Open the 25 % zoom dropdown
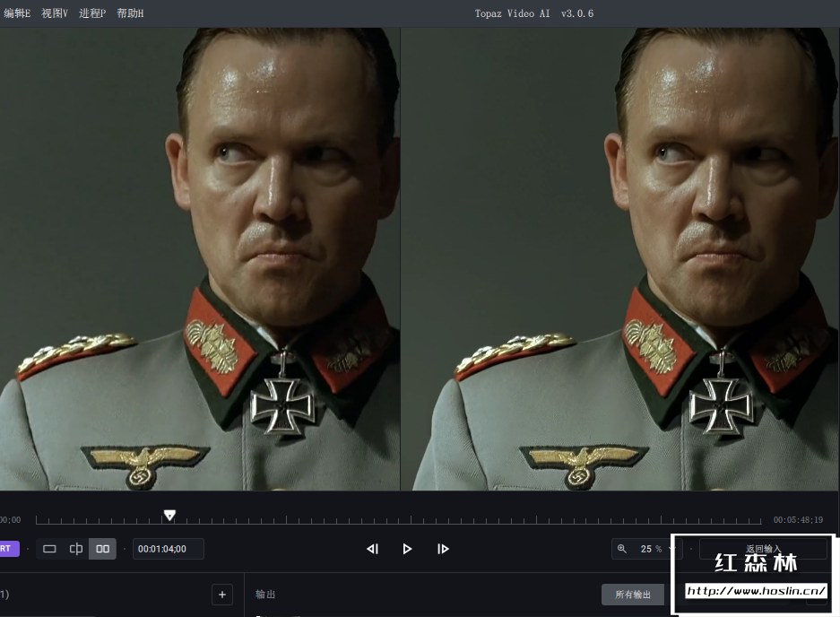 click(x=646, y=549)
